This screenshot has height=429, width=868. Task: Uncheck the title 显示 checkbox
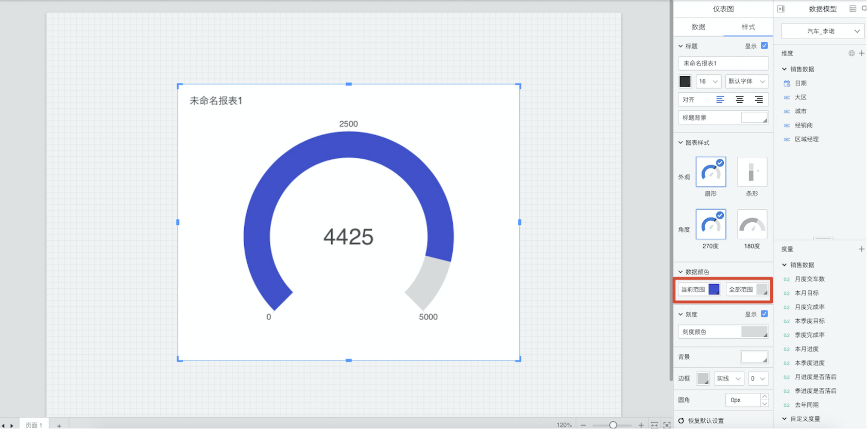click(764, 46)
